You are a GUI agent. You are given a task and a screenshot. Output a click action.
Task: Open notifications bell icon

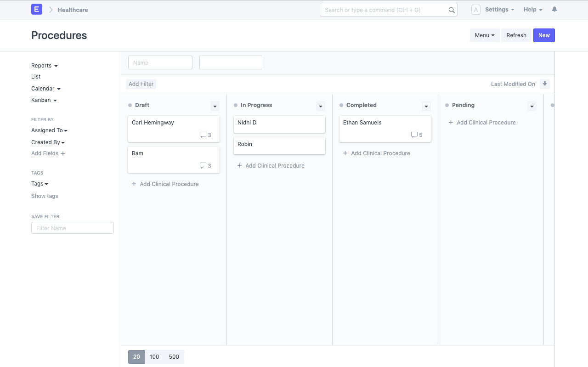tap(554, 9)
